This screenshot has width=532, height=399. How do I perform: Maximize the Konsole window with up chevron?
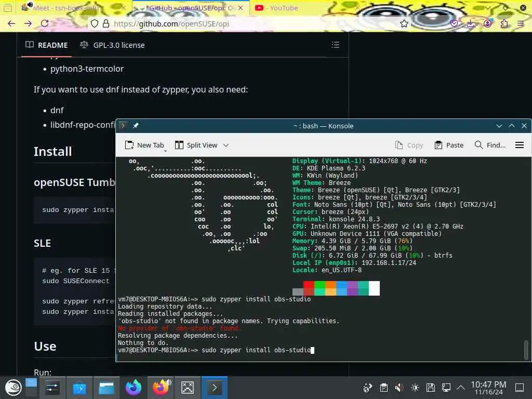tap(511, 126)
